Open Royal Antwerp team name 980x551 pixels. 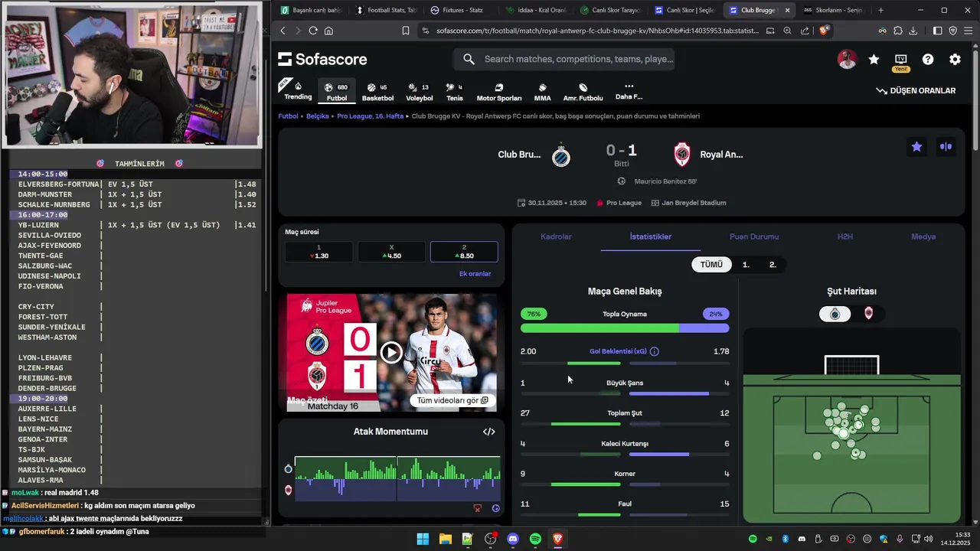721,155
